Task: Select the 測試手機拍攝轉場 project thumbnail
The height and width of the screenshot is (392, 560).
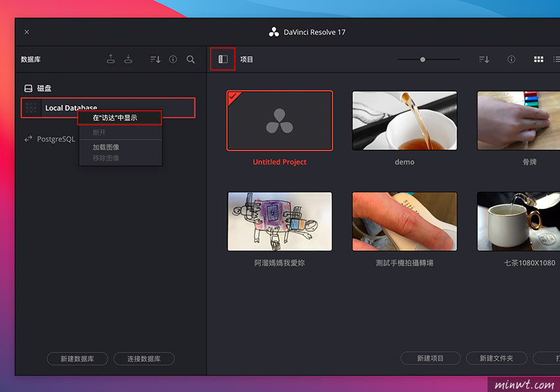Action: pos(405,221)
